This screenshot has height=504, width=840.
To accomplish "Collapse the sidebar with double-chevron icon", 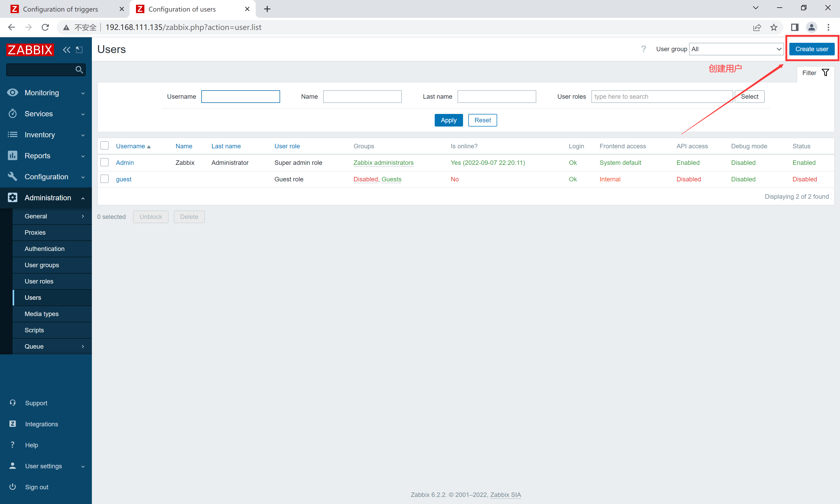I will coord(67,50).
